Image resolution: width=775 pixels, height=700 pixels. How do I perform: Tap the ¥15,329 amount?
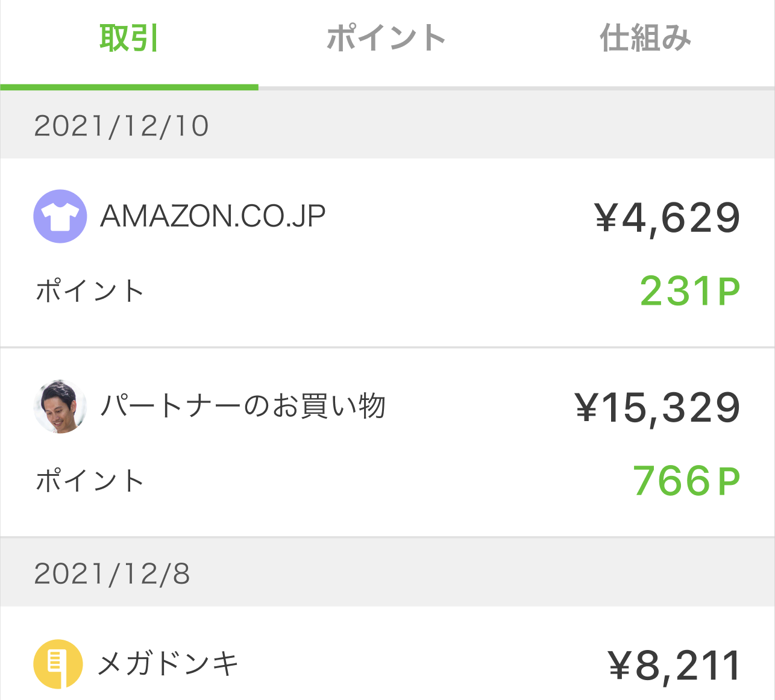[x=657, y=408]
